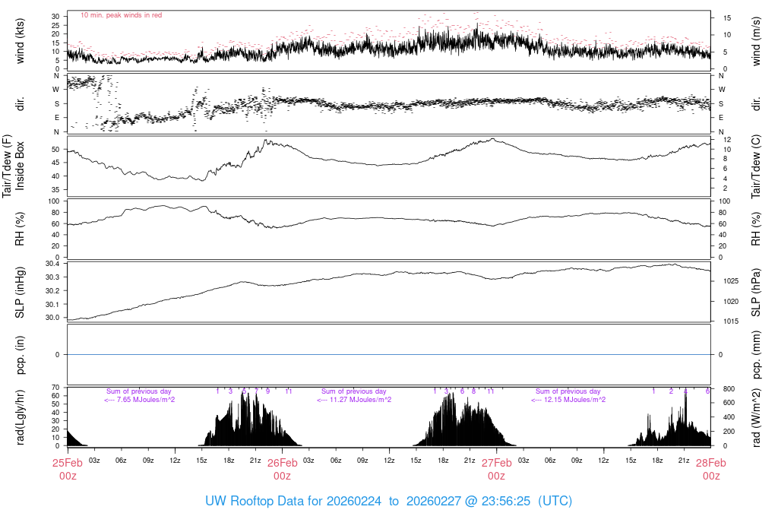Click the '21z' tick before 28Feb
Image resolution: width=778 pixels, height=532 pixels.
[685, 460]
